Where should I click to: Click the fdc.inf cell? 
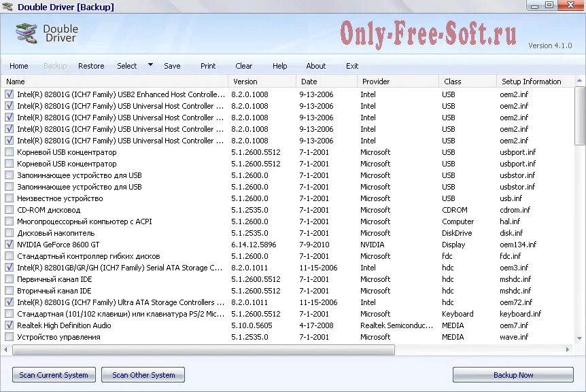pyautogui.click(x=510, y=256)
